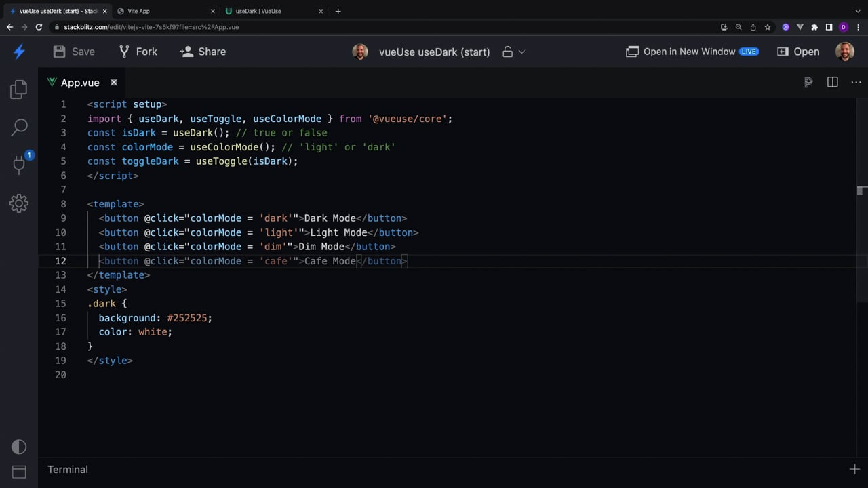Viewport: 868px width, 488px height.
Task: Click the .dark selector on line 15
Action: pyautogui.click(x=102, y=304)
